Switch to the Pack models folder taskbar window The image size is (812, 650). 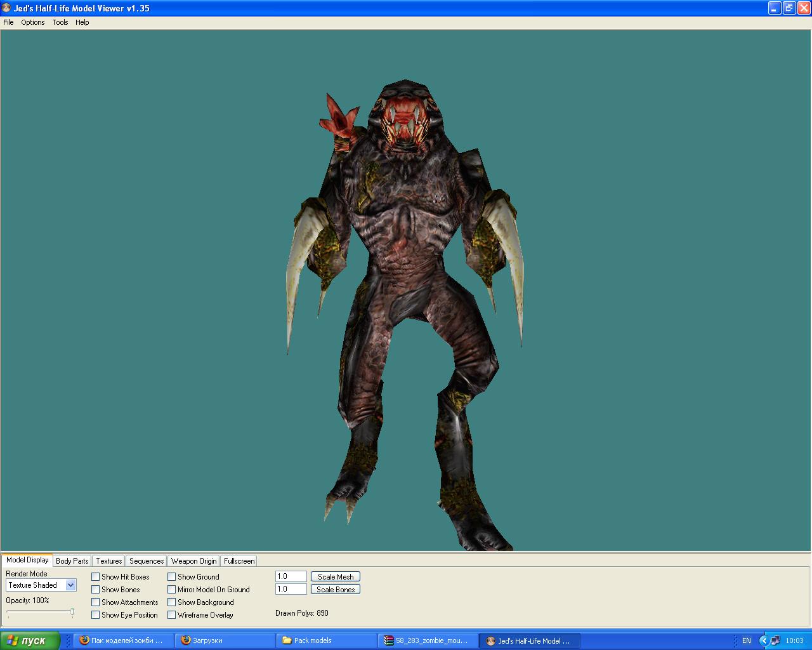point(327,640)
